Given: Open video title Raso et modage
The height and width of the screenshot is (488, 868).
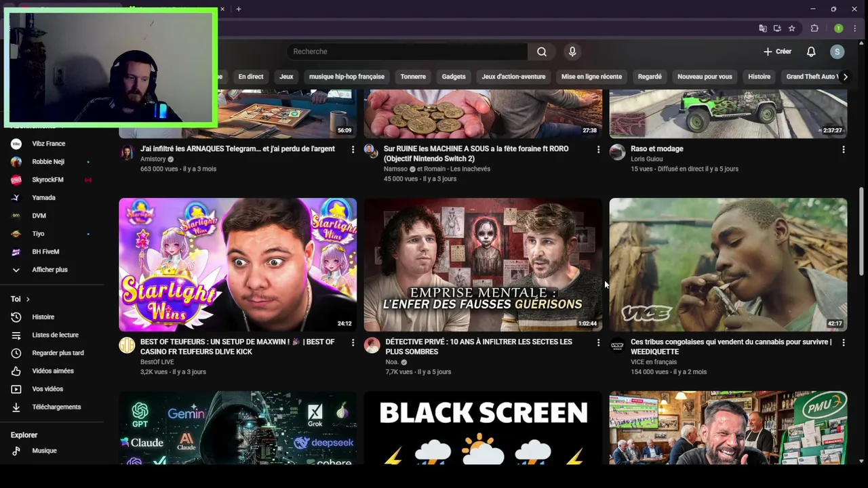Looking at the screenshot, I should tap(657, 149).
